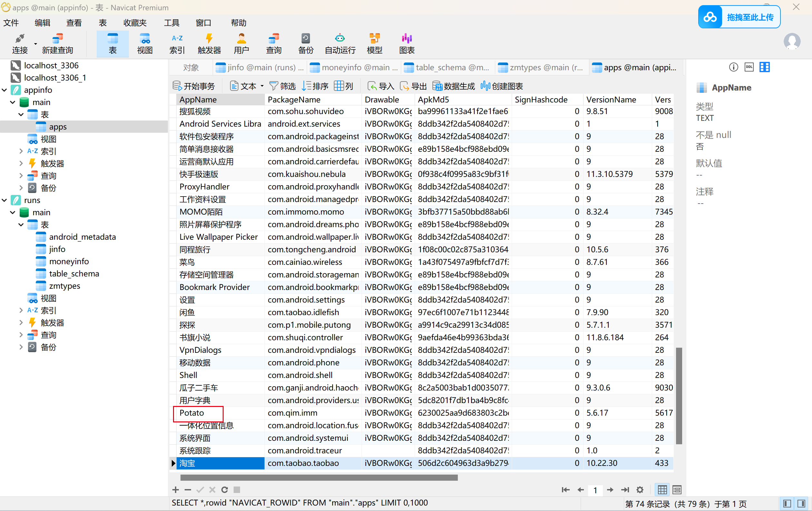The width and height of the screenshot is (812, 511).
Task: Collapse the appinfo connection node
Action: pyautogui.click(x=5, y=90)
